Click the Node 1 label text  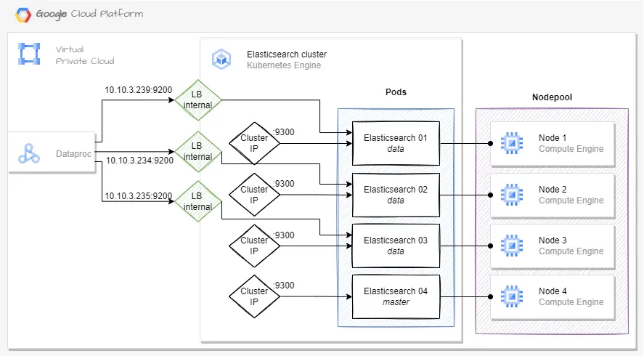[x=553, y=138]
